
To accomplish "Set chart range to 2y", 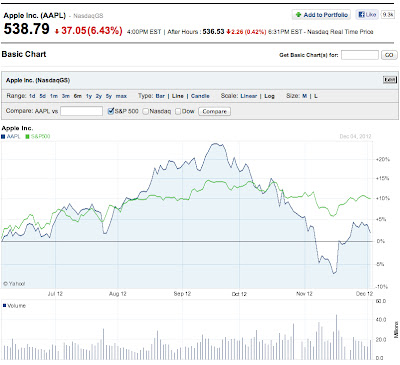I will tap(99, 96).
